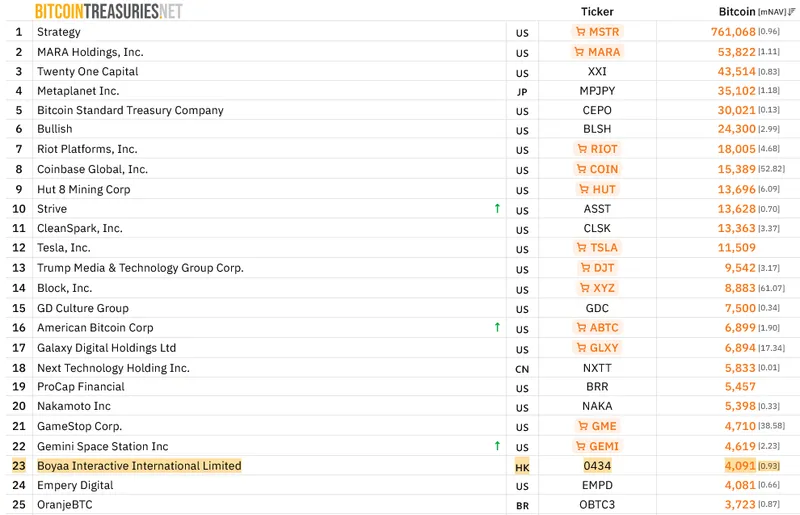800x515 pixels.
Task: Click the cart icon next to COIN
Action: pyautogui.click(x=582, y=169)
